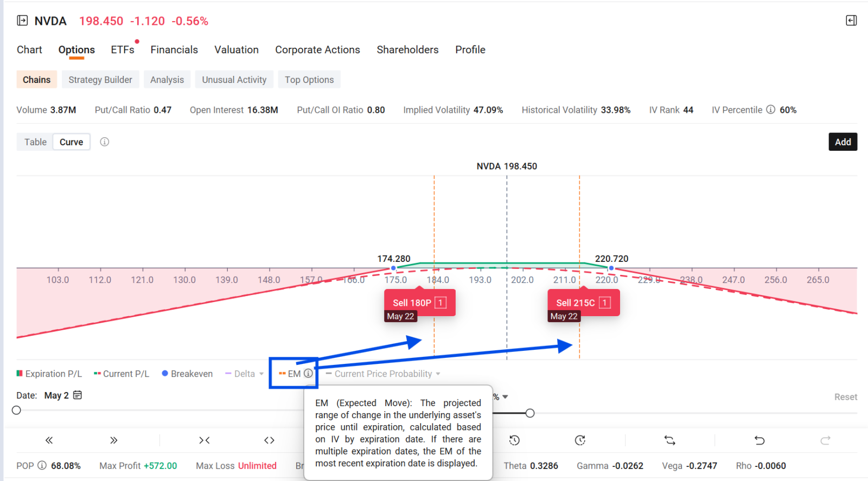Click the Theta 0.3286 value
The image size is (868, 481).
[x=544, y=465]
